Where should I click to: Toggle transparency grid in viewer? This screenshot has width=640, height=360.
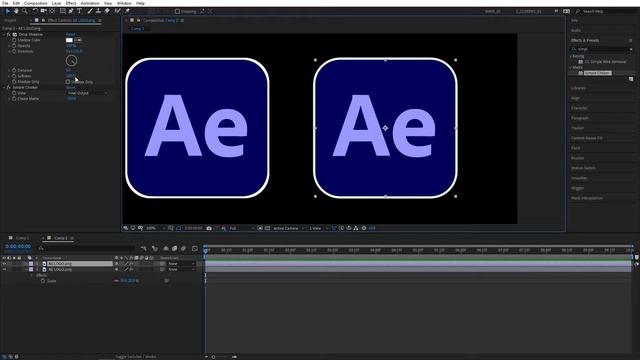point(267,228)
